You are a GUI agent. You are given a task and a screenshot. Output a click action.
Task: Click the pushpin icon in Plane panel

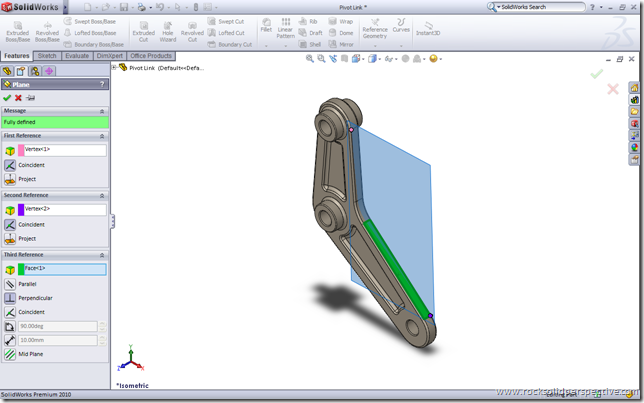pyautogui.click(x=30, y=98)
